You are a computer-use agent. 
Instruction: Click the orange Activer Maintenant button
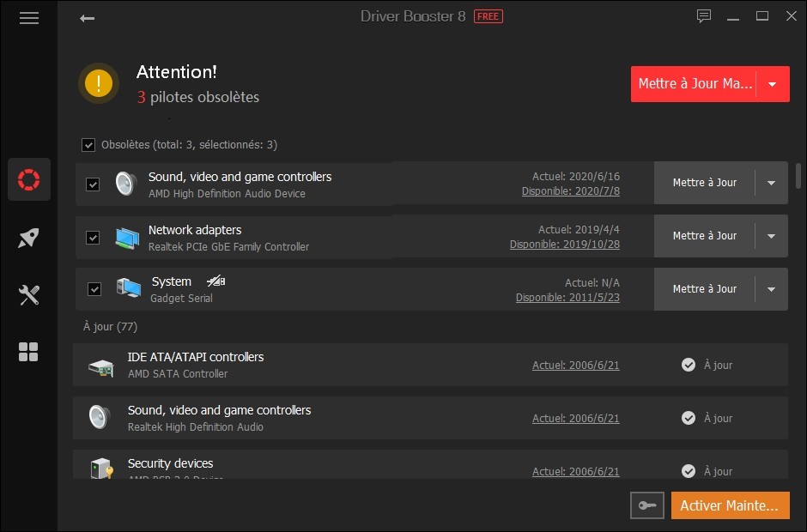730,505
